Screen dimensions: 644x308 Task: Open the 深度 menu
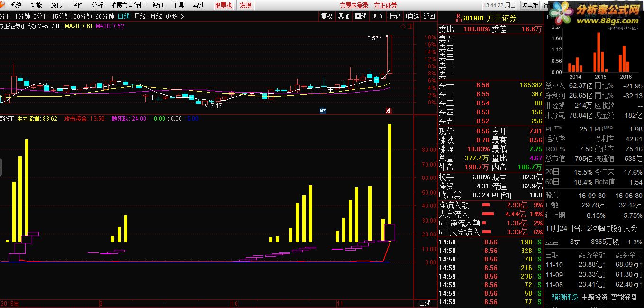tap(56, 5)
